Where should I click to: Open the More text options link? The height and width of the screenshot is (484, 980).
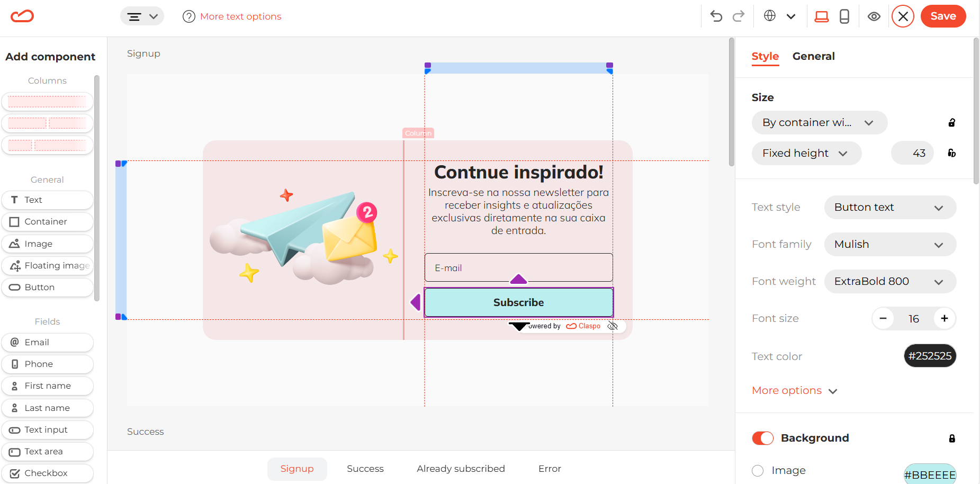pyautogui.click(x=240, y=16)
